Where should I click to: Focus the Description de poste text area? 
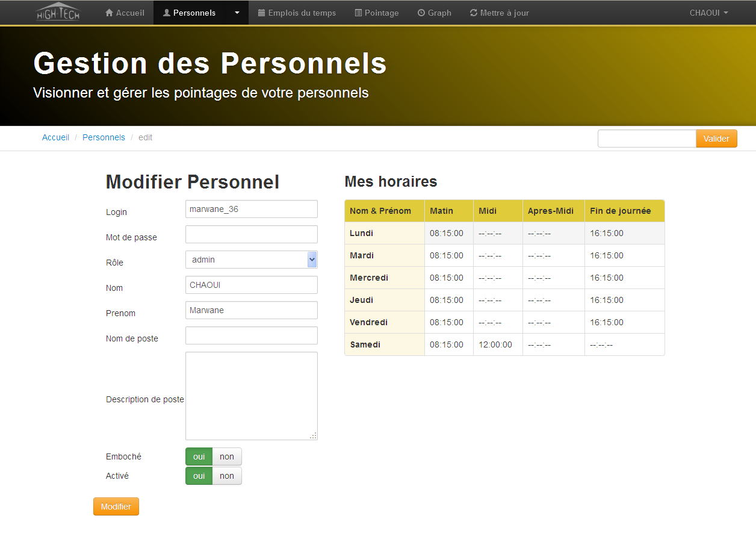point(251,396)
